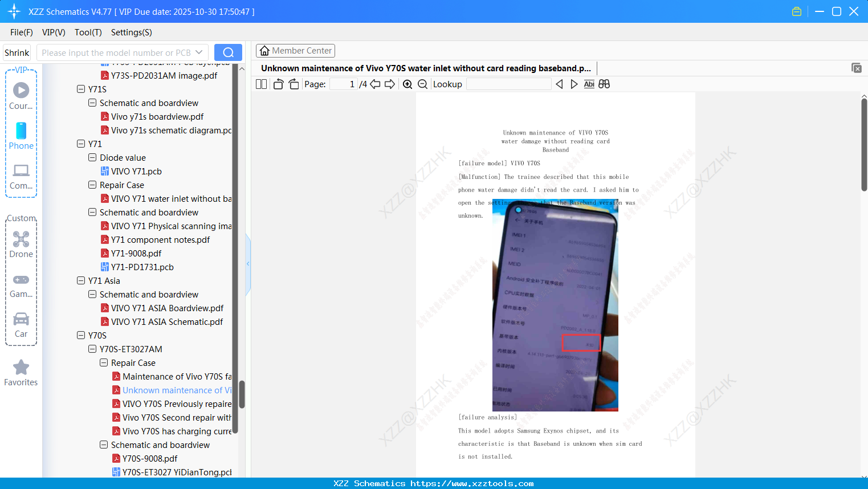Screen dimensions: 868x489
Task: Collapse the Y71 Asia branch
Action: pos(80,280)
